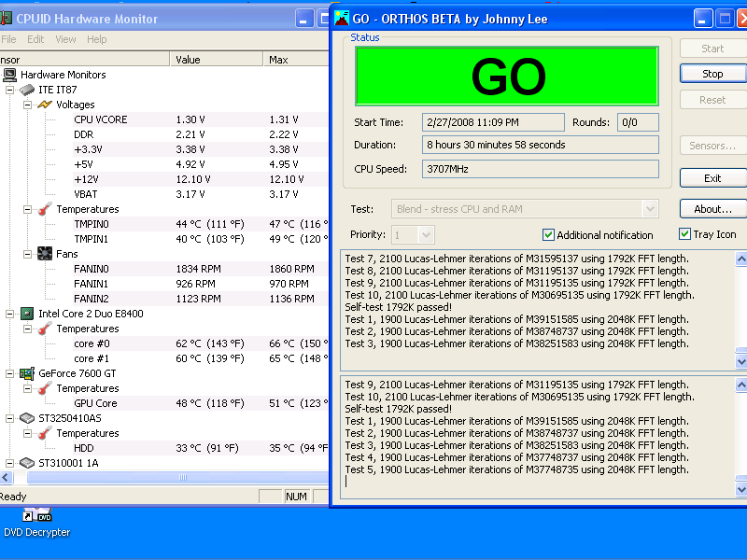
Task: Click the Intel Core 2 Duo processor icon
Action: tap(27, 314)
